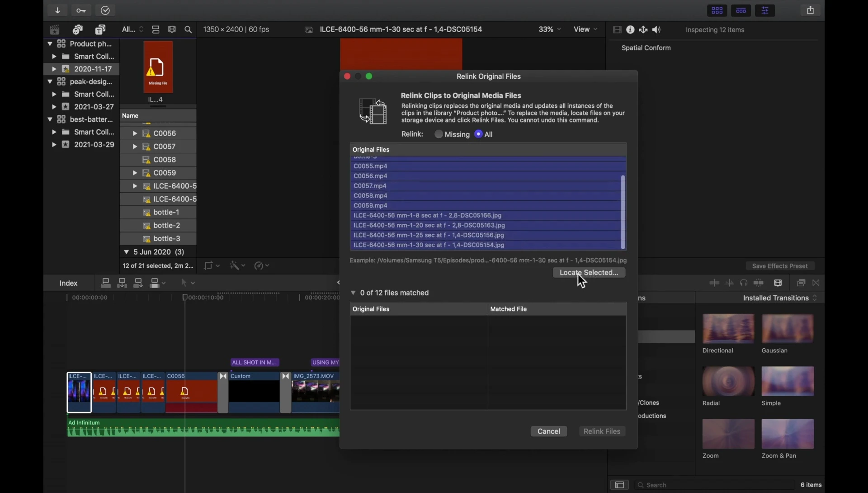The width and height of the screenshot is (868, 493).
Task: Open the Select tool dropdown in timeline
Action: (188, 284)
